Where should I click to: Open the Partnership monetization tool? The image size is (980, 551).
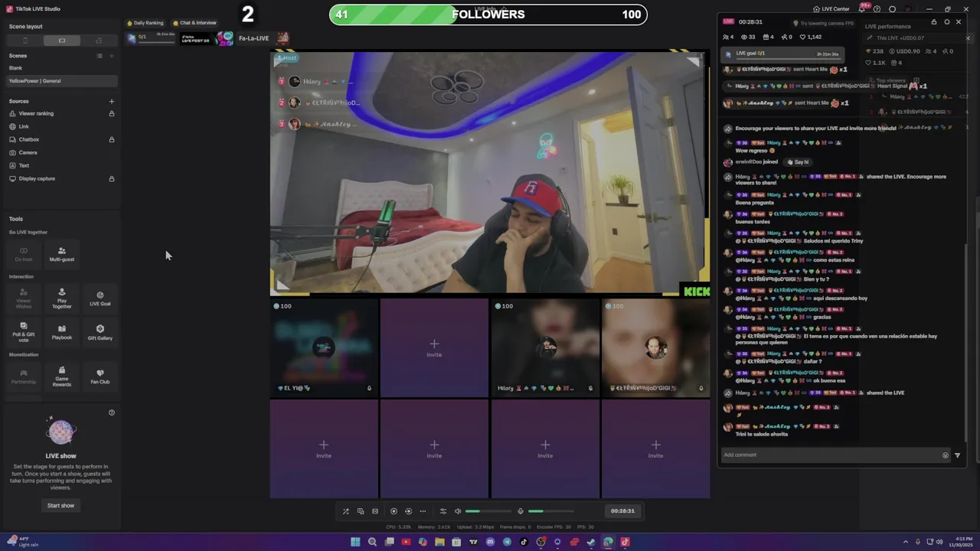coord(24,376)
